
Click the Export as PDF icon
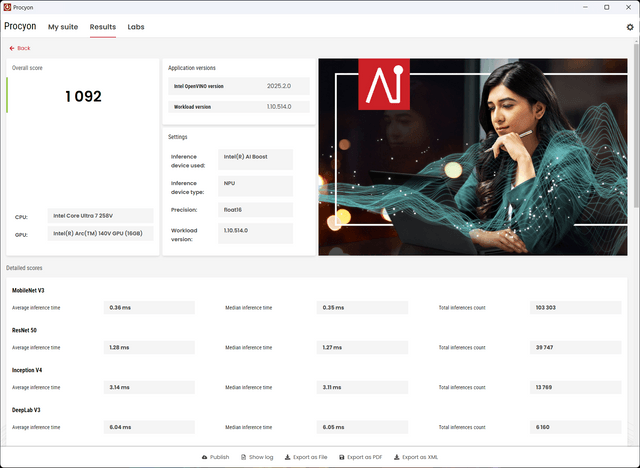(342, 457)
